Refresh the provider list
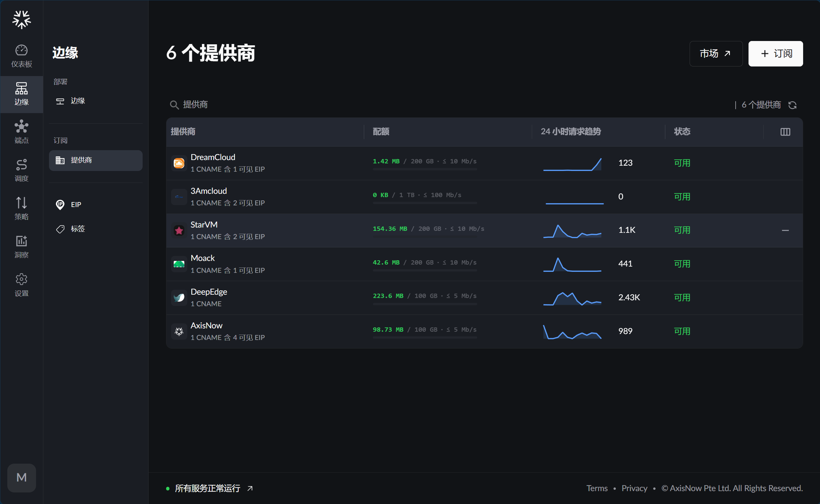This screenshot has height=504, width=820. pyautogui.click(x=792, y=105)
